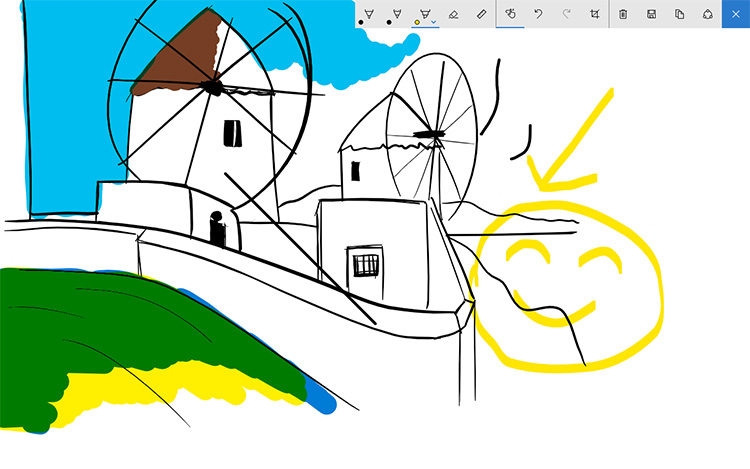Viewport: 750px width, 469px height.
Task: Select the yellow highlighter tool
Action: (425, 13)
